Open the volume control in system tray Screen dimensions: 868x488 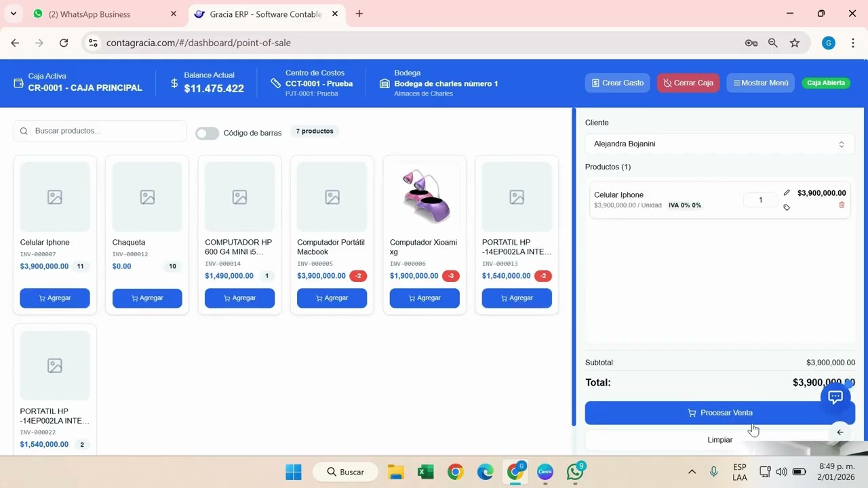(781, 472)
